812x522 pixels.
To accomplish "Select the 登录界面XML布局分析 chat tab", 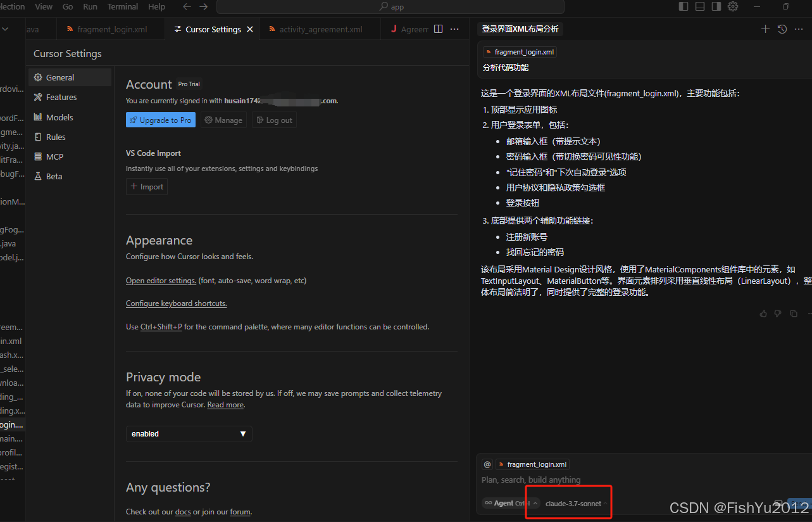I will pyautogui.click(x=520, y=29).
